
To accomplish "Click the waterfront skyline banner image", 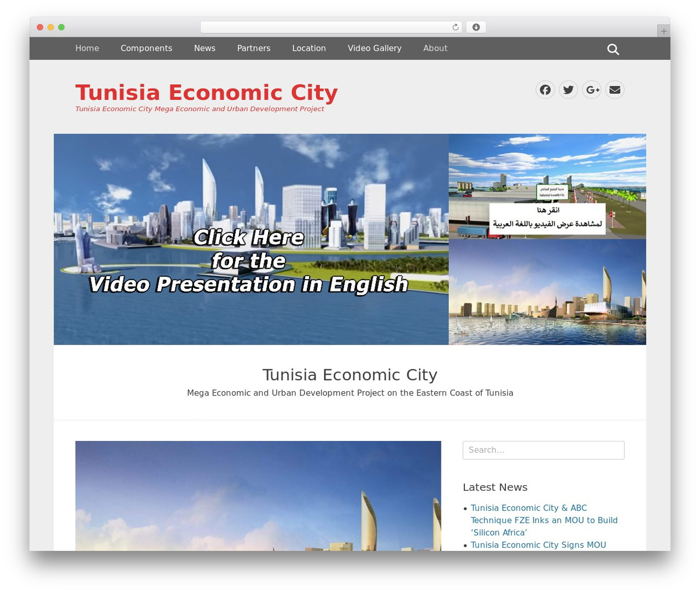I will (x=547, y=292).
